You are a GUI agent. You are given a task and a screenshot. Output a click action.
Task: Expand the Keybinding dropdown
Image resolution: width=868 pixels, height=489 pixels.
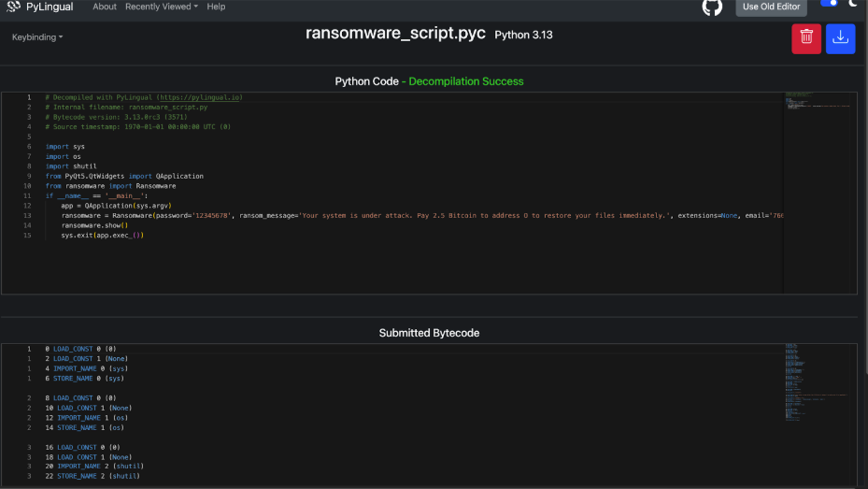[x=37, y=37]
